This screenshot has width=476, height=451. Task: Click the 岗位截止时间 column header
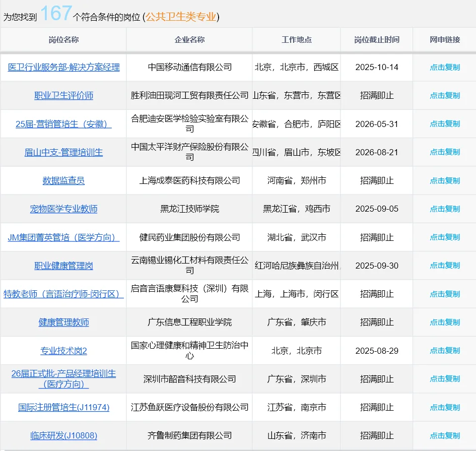pos(377,39)
